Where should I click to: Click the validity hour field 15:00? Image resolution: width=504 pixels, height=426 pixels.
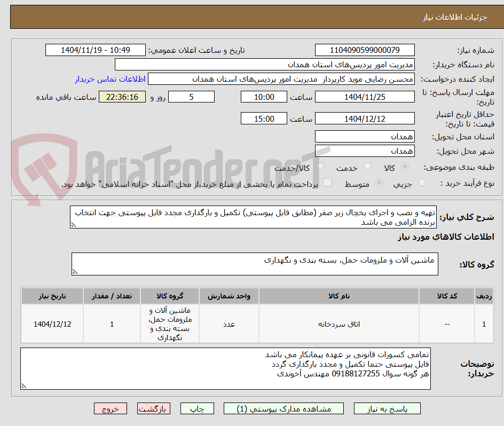264,119
